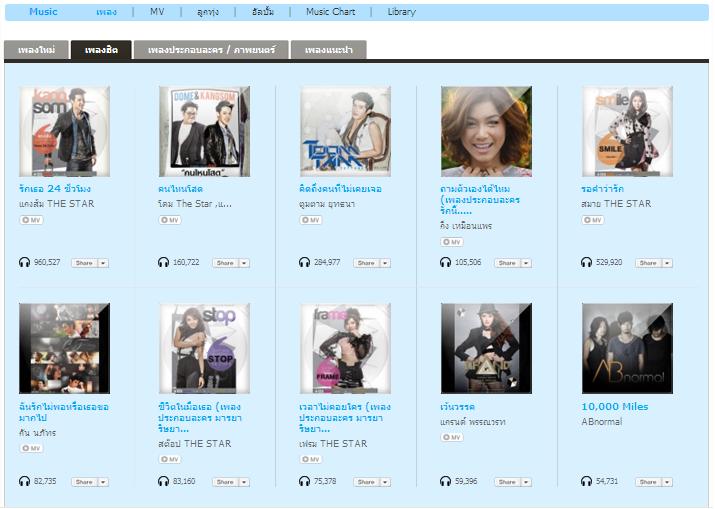Expand Share dropdown arrow beside 105,506
Screen dimensions: 715x509
click(526, 263)
